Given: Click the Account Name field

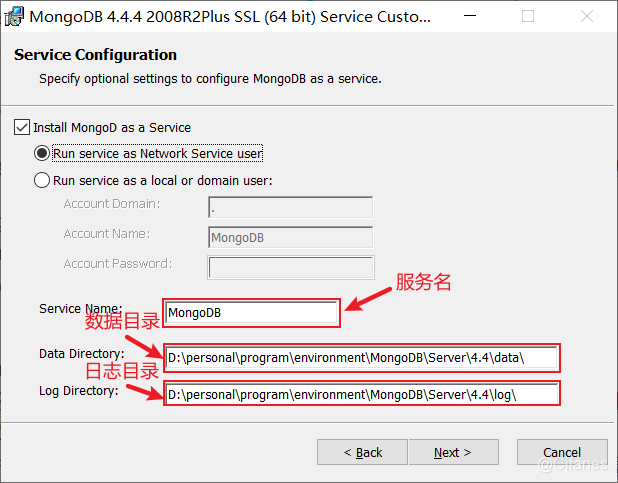Looking at the screenshot, I should pyautogui.click(x=290, y=237).
